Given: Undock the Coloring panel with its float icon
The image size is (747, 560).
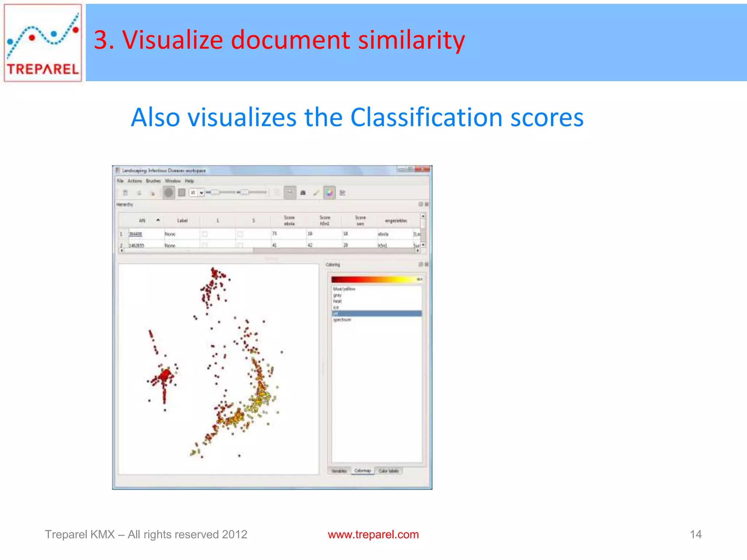Looking at the screenshot, I should coord(421,264).
